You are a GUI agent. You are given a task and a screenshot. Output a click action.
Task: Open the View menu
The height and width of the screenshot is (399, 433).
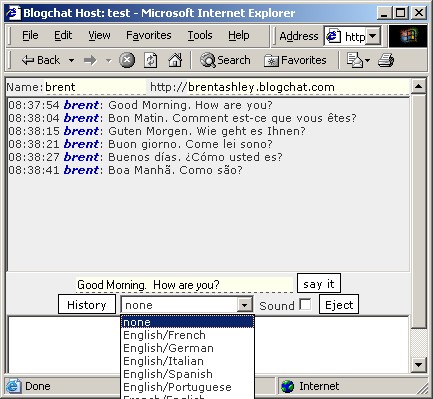click(x=99, y=35)
